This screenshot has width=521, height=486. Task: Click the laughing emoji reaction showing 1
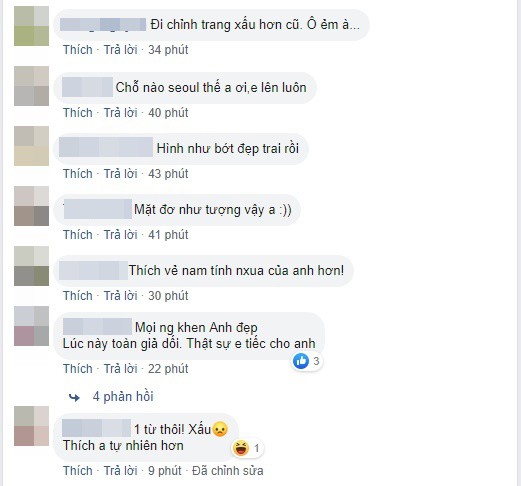tap(241, 448)
